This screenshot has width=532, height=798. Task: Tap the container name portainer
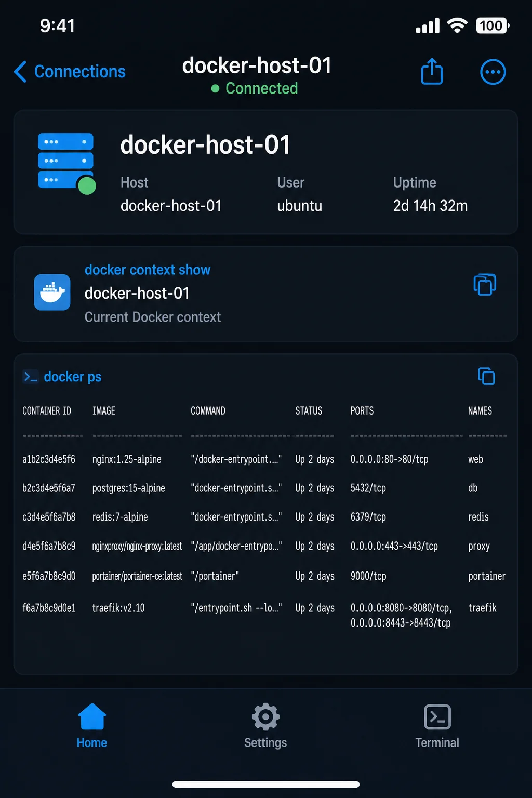click(487, 576)
